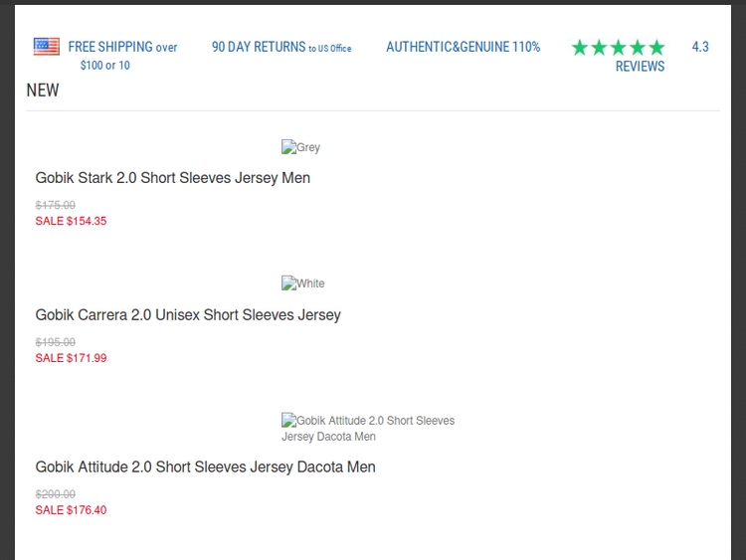
Task: Click the crossed-out $175.00 original price
Action: (x=56, y=205)
